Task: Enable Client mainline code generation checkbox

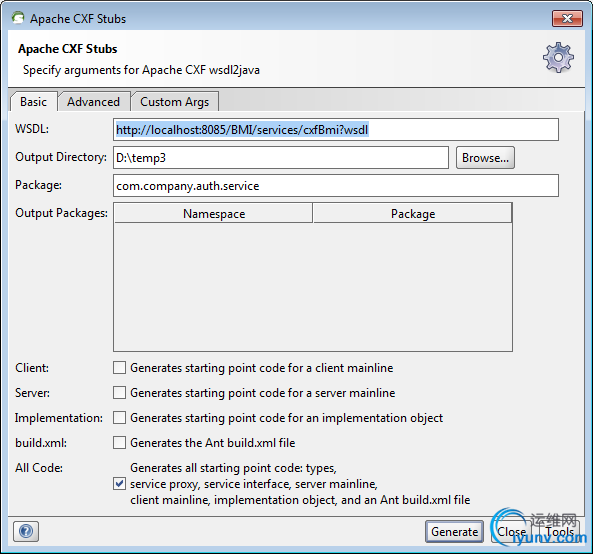Action: coord(120,368)
